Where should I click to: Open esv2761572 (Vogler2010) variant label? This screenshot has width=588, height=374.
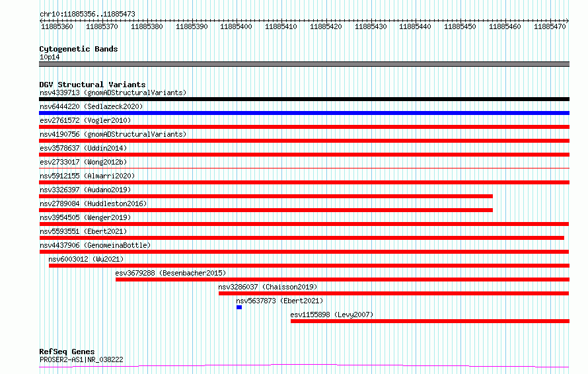click(x=85, y=120)
